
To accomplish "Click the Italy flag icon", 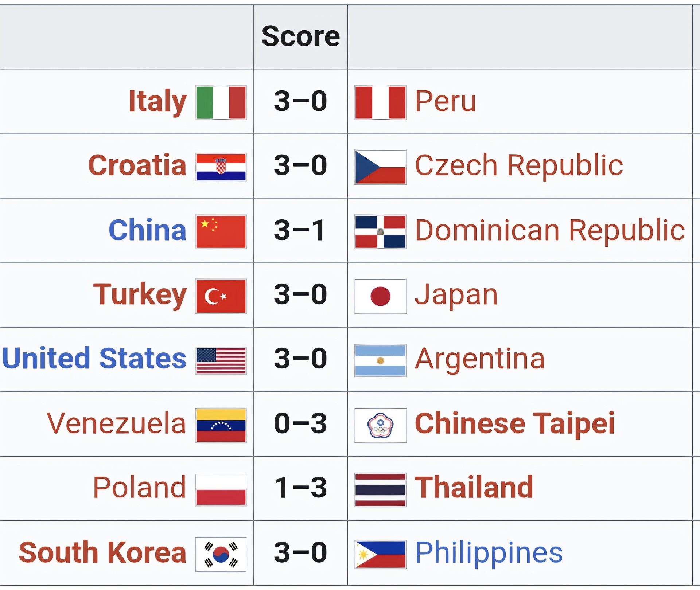I will 221,102.
